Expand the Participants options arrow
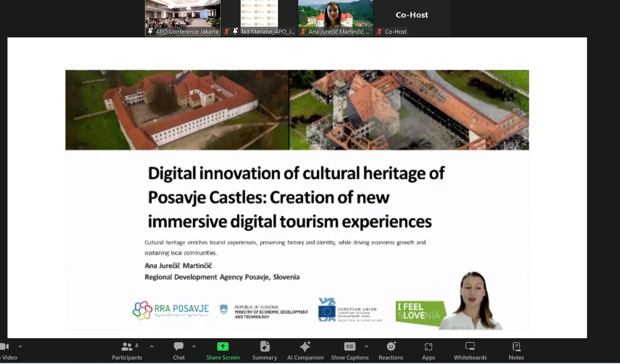 pyautogui.click(x=152, y=346)
